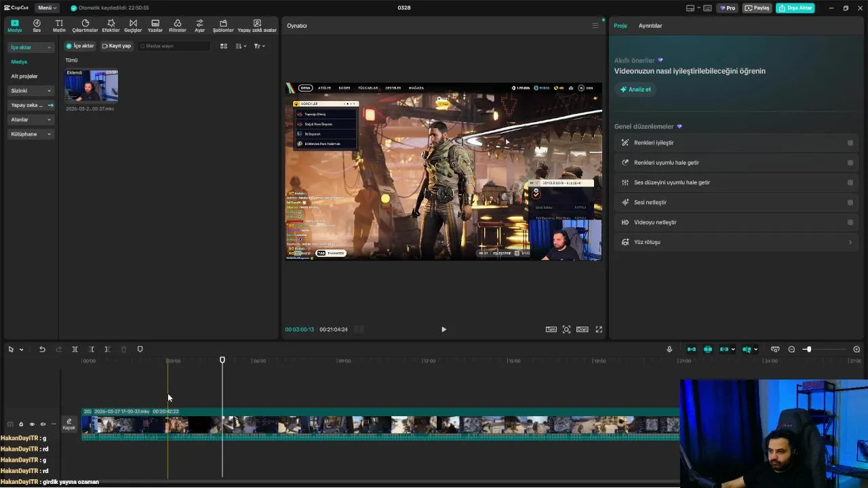Open the Çıkartmalar stickers tab
Image resolution: width=868 pixels, height=488 pixels.
(x=85, y=26)
